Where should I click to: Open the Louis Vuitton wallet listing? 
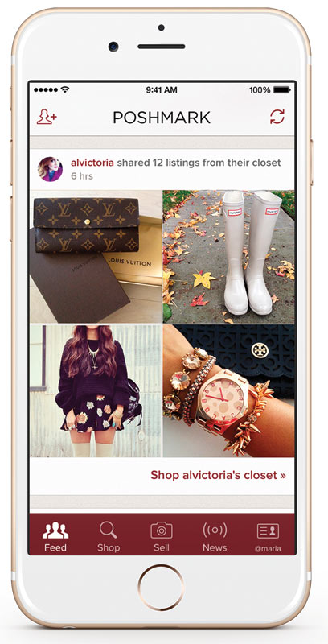(x=96, y=256)
